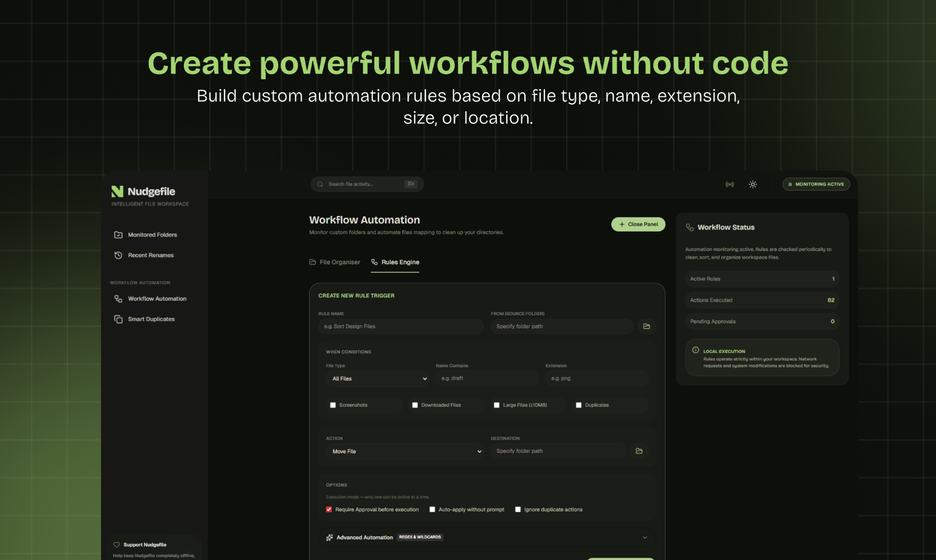Click the plus icon in Close Panel
The height and width of the screenshot is (560, 936).
point(622,224)
